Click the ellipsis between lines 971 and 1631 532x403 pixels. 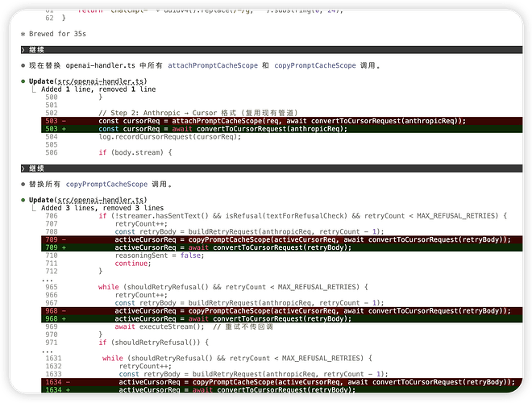pyautogui.click(x=48, y=351)
